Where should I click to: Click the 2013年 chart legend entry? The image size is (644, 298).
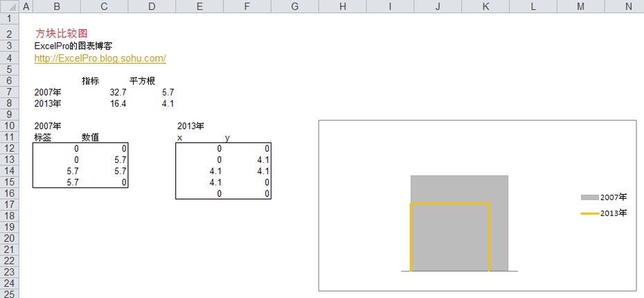tap(604, 213)
